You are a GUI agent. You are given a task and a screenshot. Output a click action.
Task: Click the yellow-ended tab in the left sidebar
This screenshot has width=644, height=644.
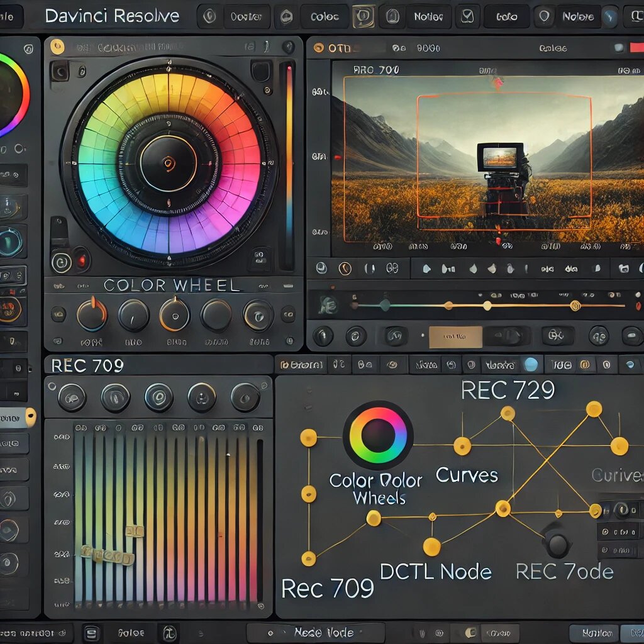18,418
